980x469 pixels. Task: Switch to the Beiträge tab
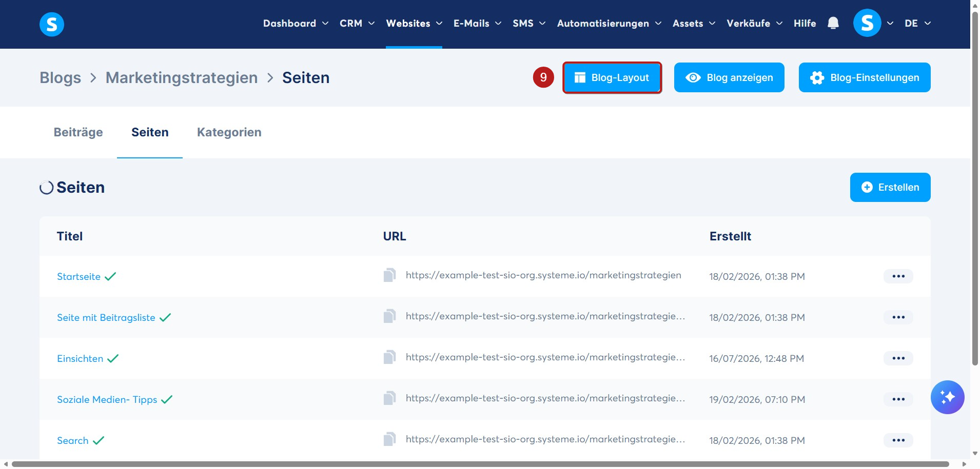click(x=79, y=132)
